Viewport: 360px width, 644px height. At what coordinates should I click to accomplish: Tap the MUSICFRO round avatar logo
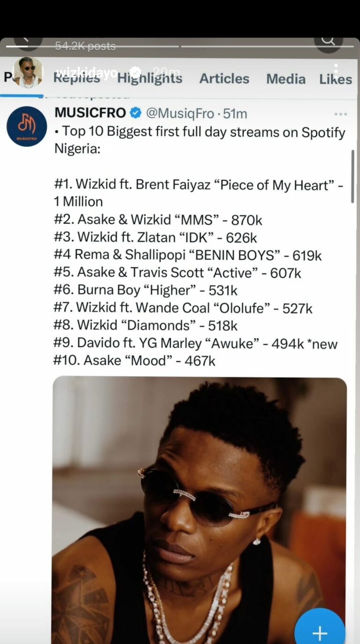[x=27, y=126]
